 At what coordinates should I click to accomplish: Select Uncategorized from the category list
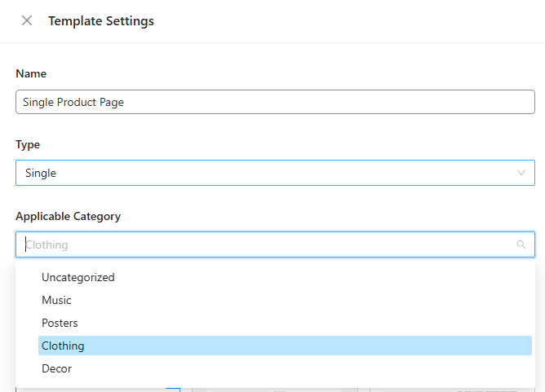(x=78, y=277)
